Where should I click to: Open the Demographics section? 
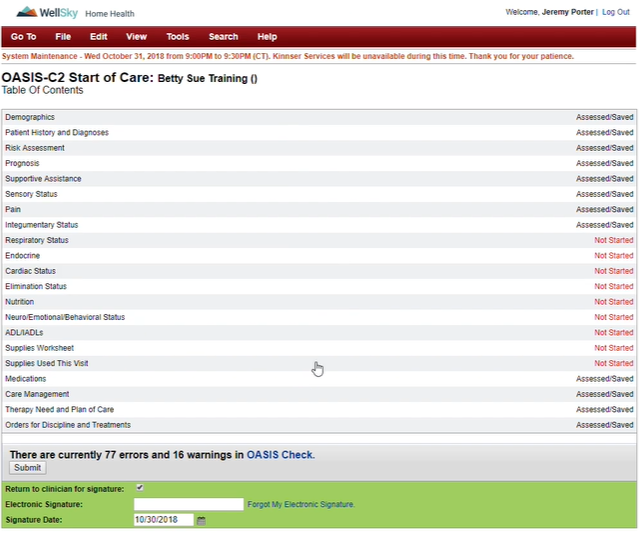(30, 117)
